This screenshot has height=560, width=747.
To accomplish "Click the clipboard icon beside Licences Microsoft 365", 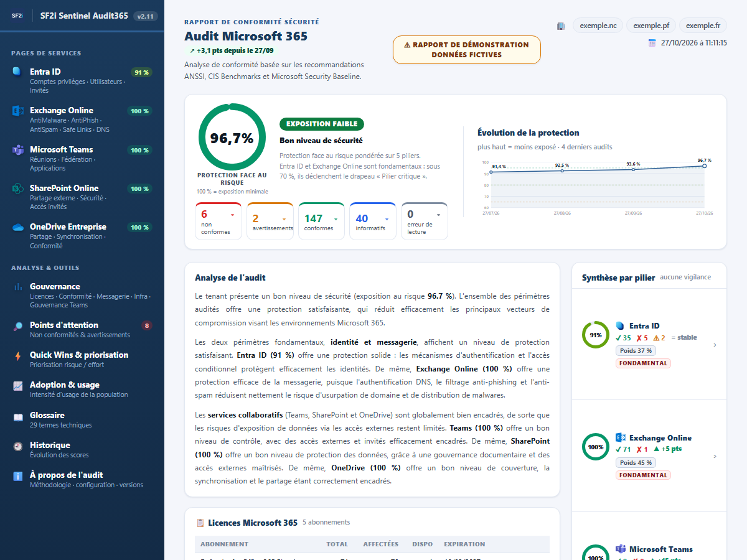I will click(200, 523).
